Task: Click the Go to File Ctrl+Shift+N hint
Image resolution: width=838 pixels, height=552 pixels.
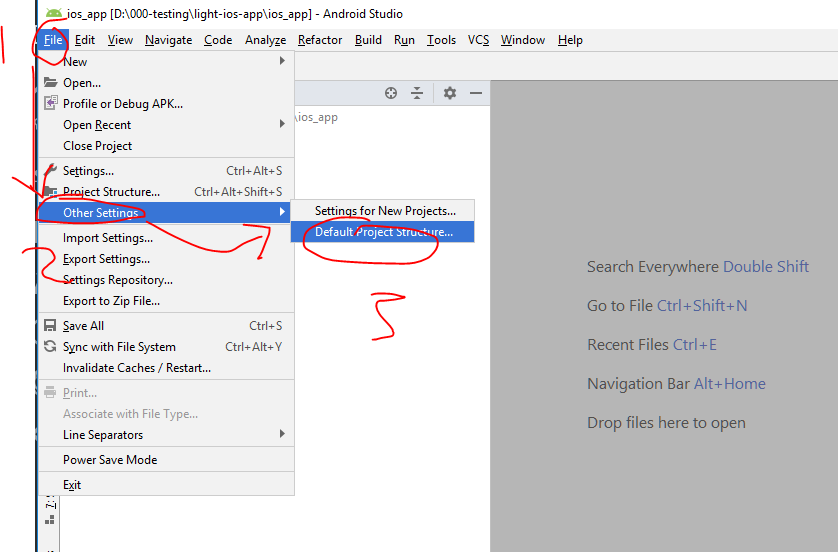Action: (667, 306)
